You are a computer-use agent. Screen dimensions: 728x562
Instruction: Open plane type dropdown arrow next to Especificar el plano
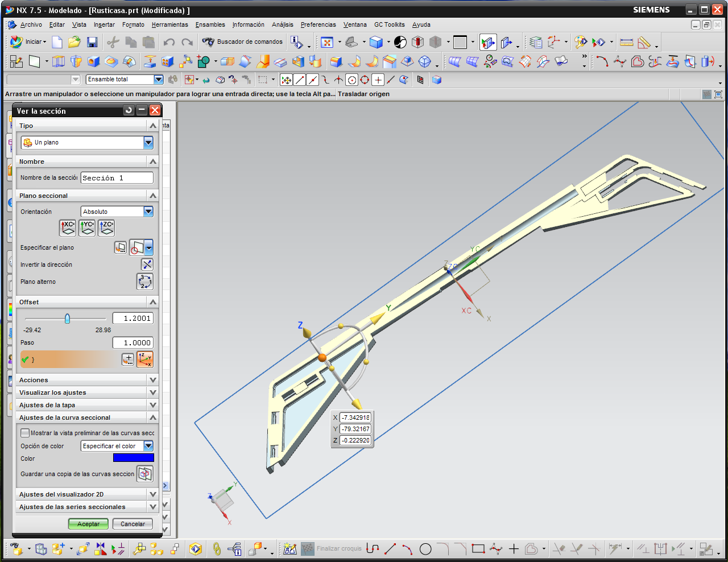click(149, 247)
